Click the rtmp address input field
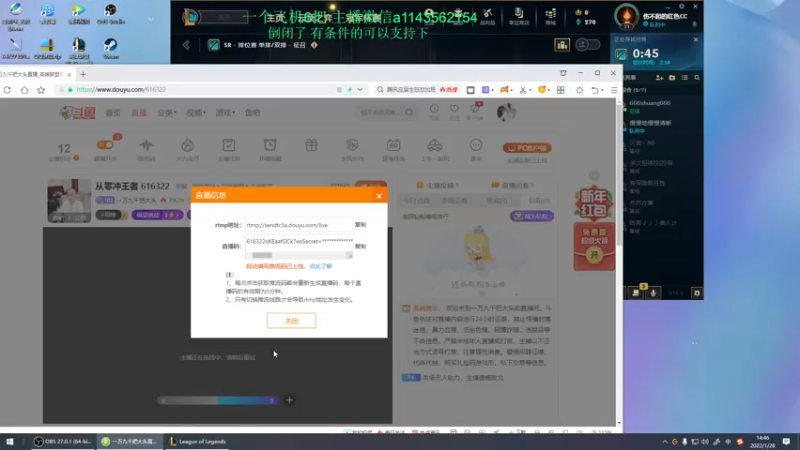 (x=298, y=225)
